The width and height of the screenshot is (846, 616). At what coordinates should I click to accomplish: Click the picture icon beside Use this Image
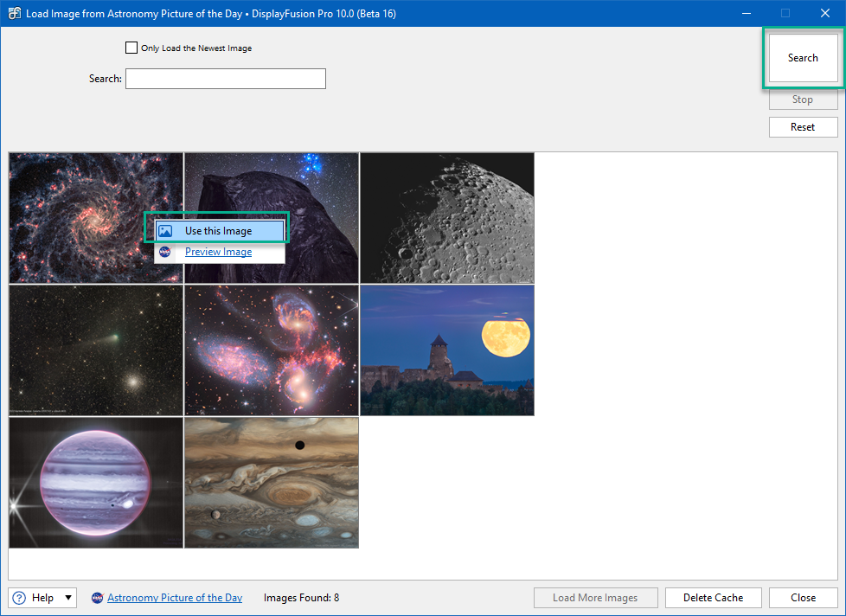(x=165, y=231)
